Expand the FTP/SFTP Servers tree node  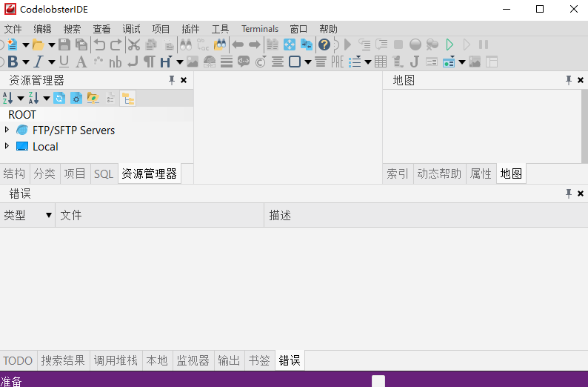tap(7, 130)
